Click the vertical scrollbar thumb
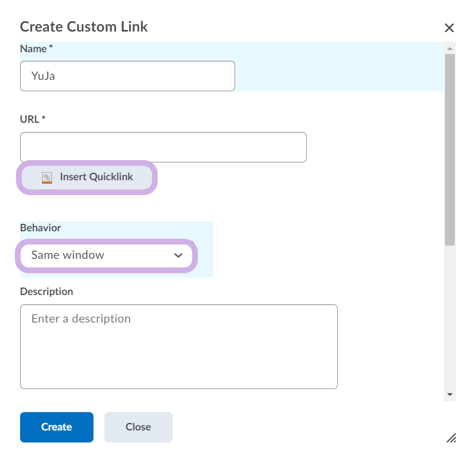 point(450,149)
